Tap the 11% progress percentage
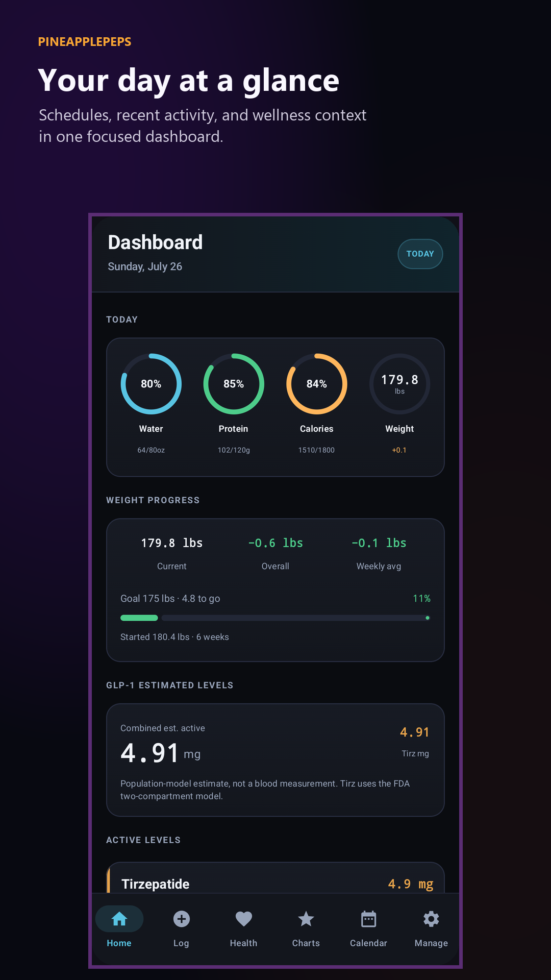Screen dimensions: 551x980 pyautogui.click(x=422, y=598)
